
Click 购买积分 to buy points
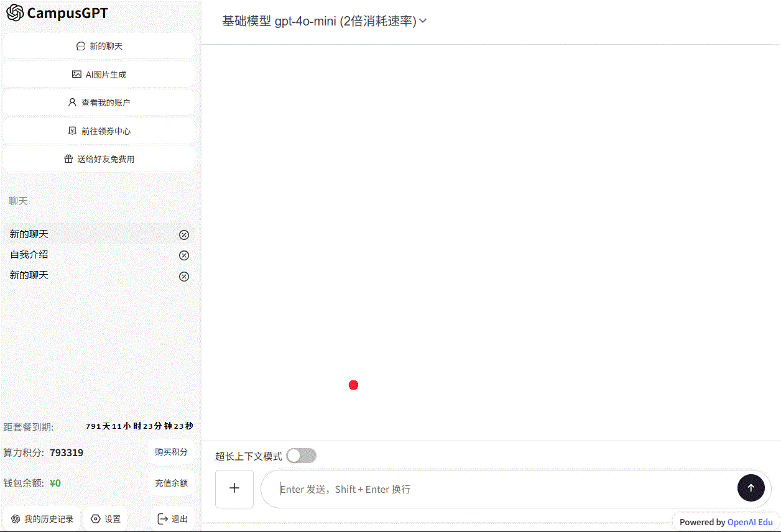[171, 452]
